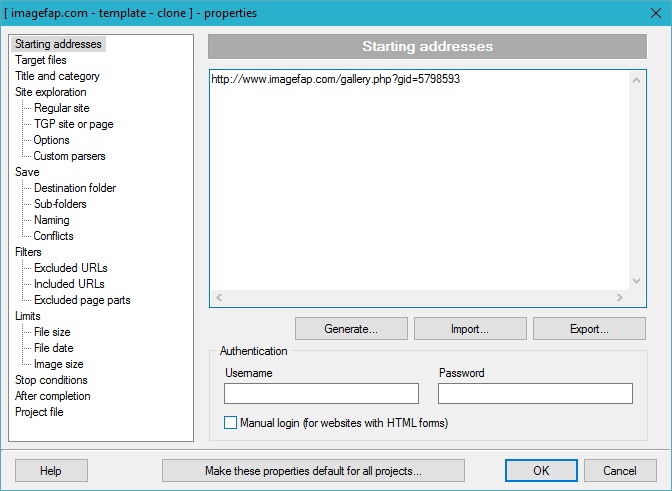
Task: Open Excluded page parts filter
Action: click(82, 300)
